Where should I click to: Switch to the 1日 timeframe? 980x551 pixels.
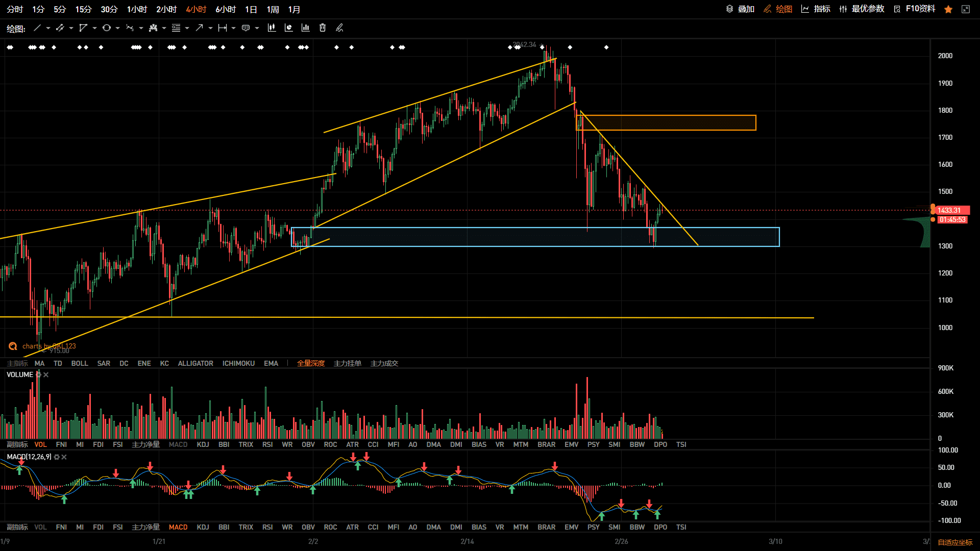[x=251, y=10]
